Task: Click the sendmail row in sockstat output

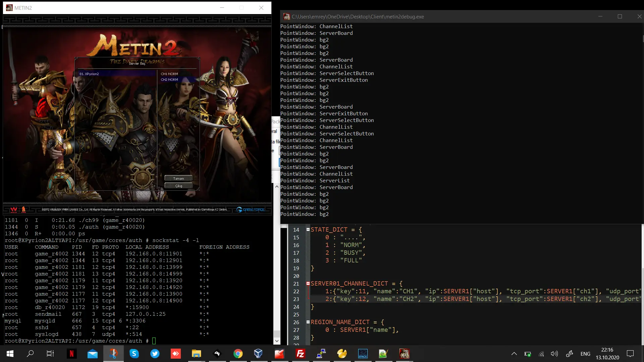Action: pos(107,314)
